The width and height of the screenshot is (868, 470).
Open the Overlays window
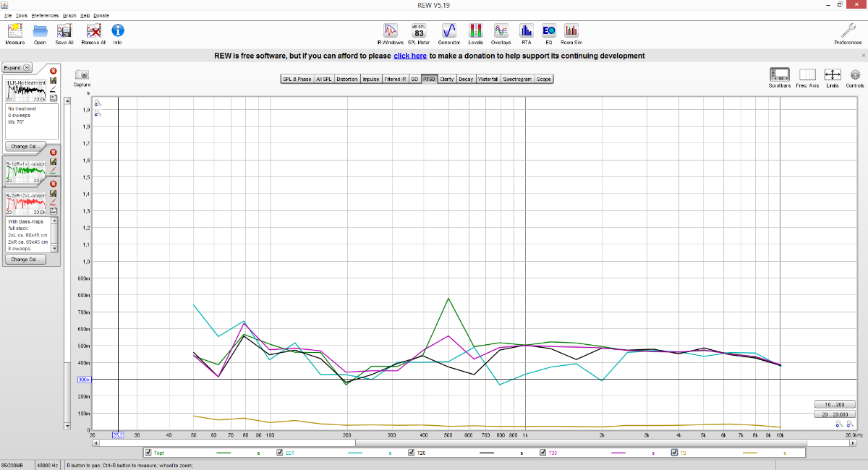coord(501,33)
